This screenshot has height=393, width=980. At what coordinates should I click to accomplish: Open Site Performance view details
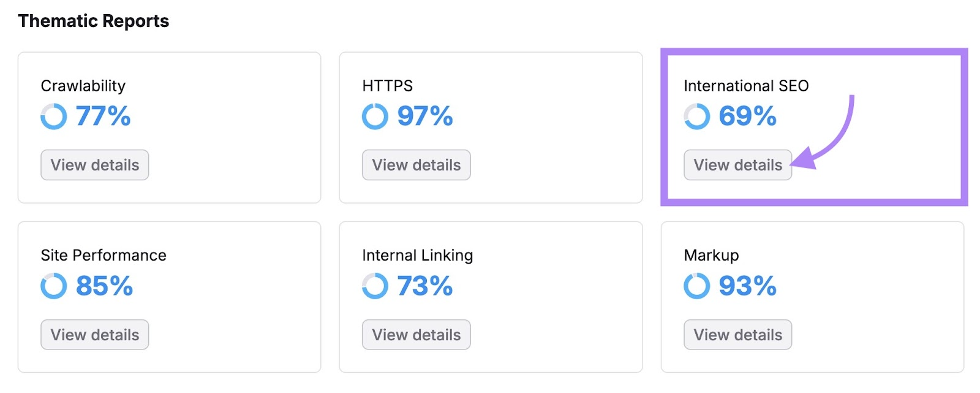tap(94, 334)
